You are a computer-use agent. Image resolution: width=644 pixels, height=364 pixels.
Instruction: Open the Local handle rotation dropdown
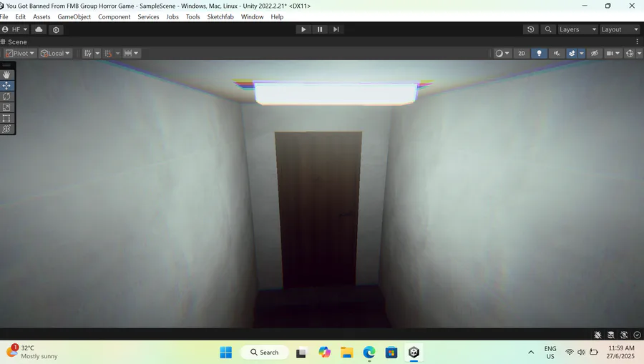click(55, 54)
